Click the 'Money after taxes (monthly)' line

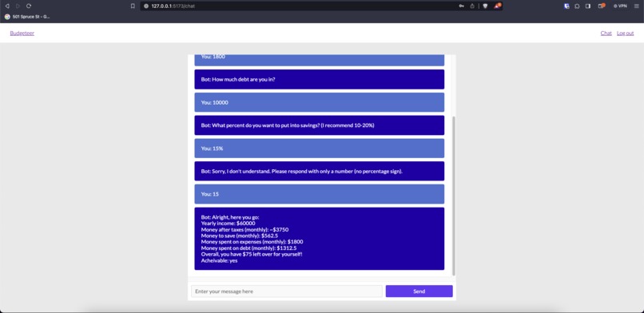(x=244, y=230)
